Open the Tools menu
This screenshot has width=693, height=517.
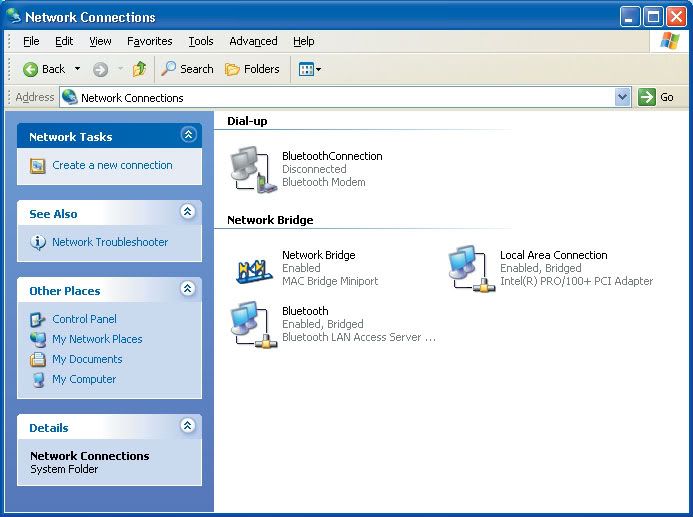[x=201, y=41]
